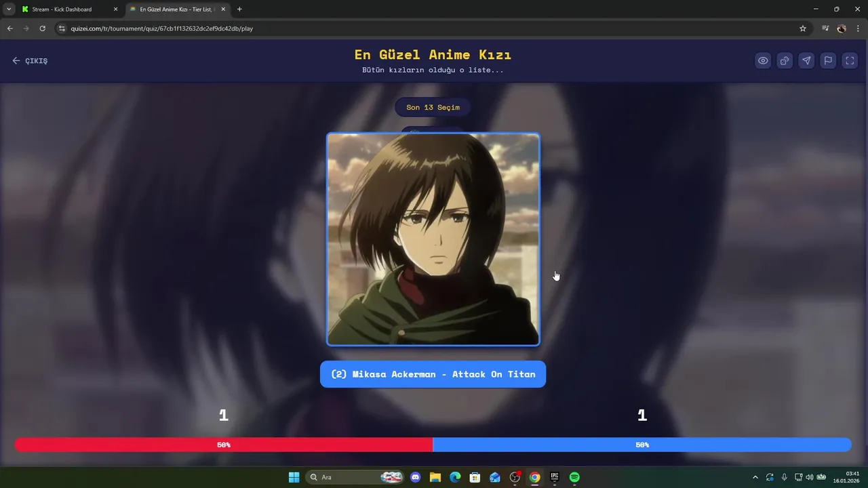Bookmark this page with star icon
This screenshot has width=868, height=488.
(x=803, y=28)
